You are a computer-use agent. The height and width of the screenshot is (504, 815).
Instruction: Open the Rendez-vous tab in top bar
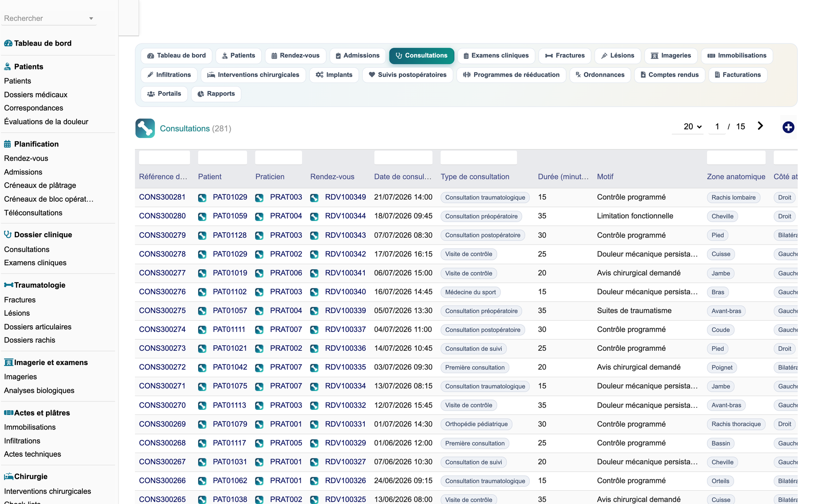[295, 56]
